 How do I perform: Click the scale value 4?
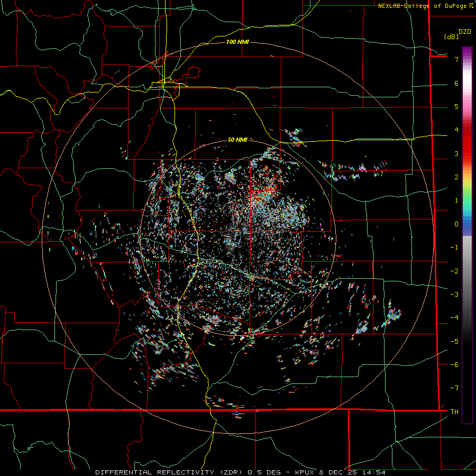[456, 130]
